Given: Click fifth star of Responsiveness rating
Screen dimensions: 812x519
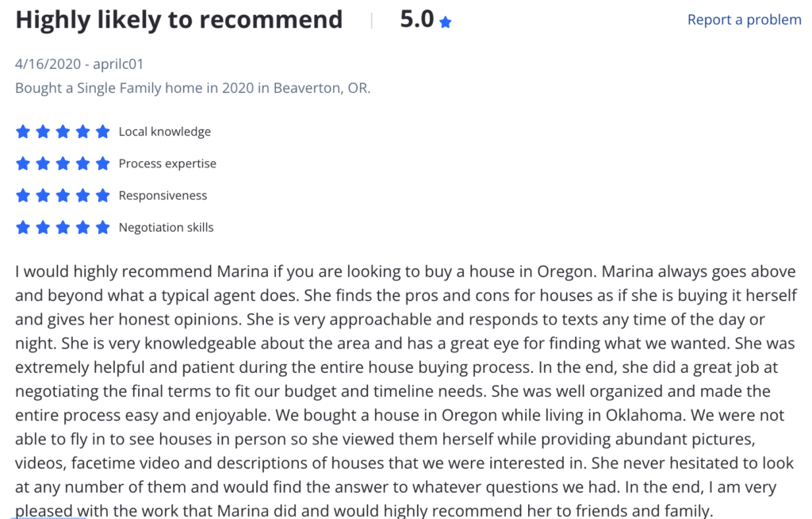Looking at the screenshot, I should click(103, 195).
